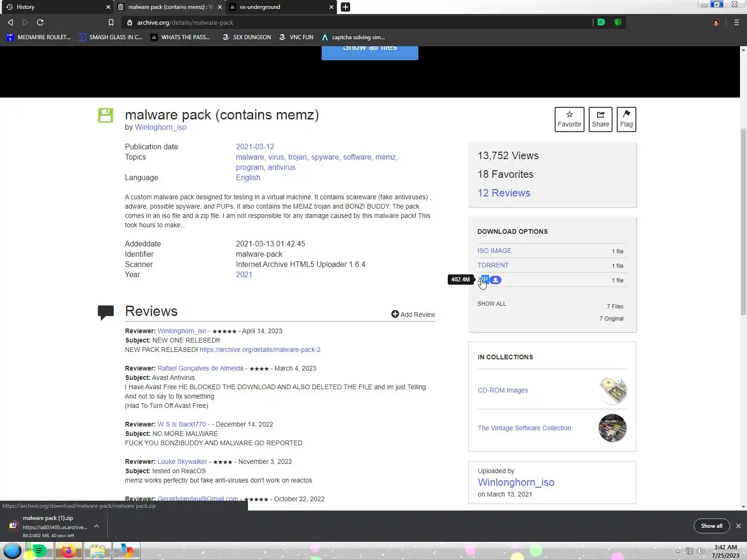The width and height of the screenshot is (747, 560).
Task: Open reviewer Rafael Gonçalves de Almeida profile
Action: coord(200,368)
